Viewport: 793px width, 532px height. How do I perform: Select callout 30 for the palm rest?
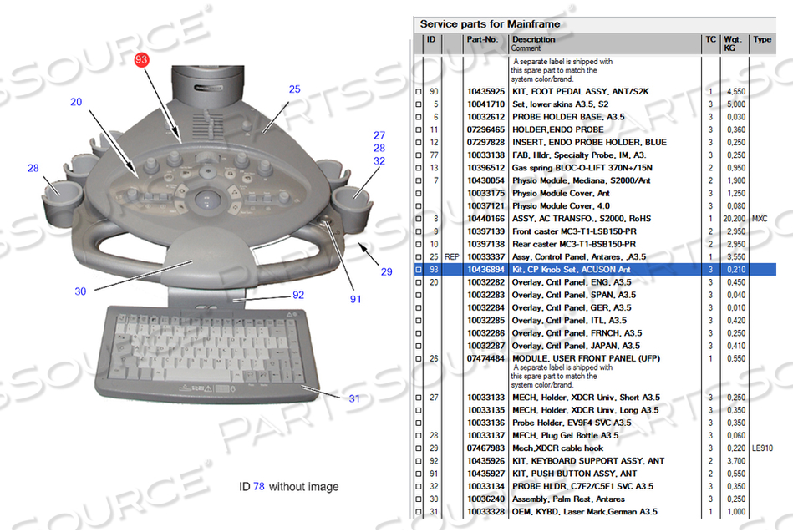80,291
